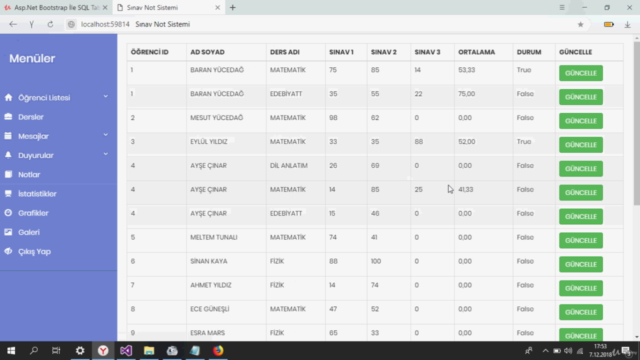Click GÜNCELLE for Mesut Yücedağ row
Viewport: 640px width, 360px height.
point(581,121)
